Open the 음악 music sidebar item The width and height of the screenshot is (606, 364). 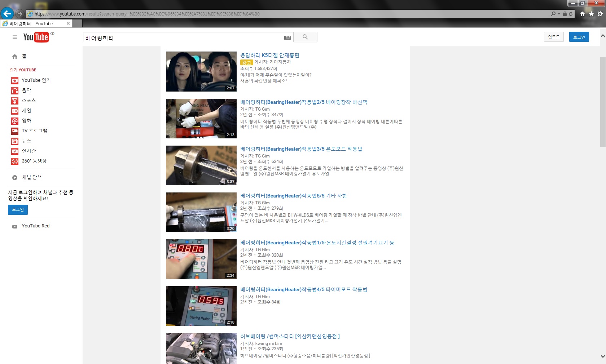click(27, 90)
